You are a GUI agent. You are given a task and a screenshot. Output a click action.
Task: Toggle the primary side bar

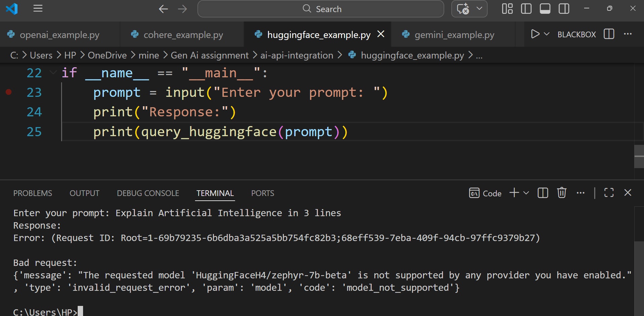click(x=526, y=9)
